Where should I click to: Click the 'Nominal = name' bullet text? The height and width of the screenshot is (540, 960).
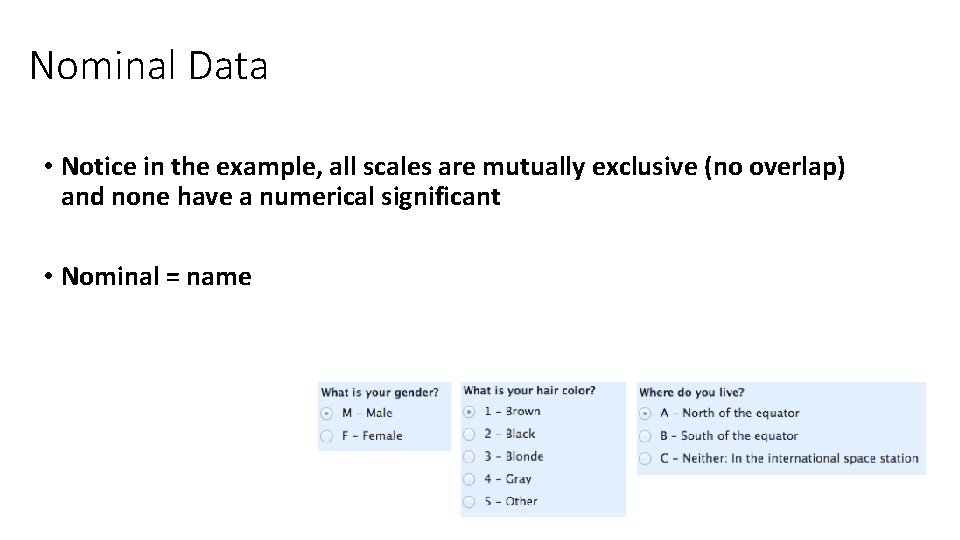pos(155,276)
